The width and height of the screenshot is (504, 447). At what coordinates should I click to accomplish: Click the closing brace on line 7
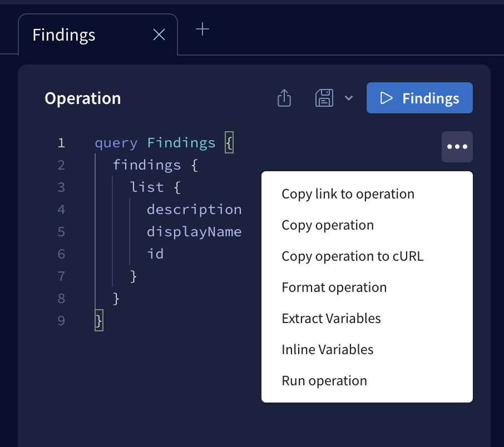[x=134, y=276]
